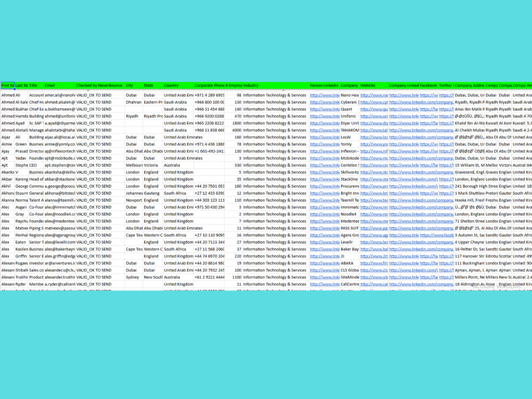Click the employee count cell 1800

[234, 123]
